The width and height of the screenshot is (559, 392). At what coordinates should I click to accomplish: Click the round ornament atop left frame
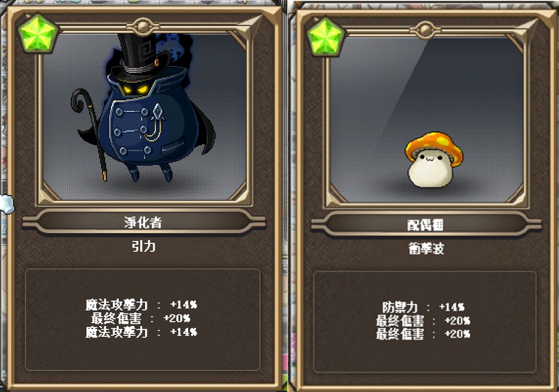(x=143, y=26)
